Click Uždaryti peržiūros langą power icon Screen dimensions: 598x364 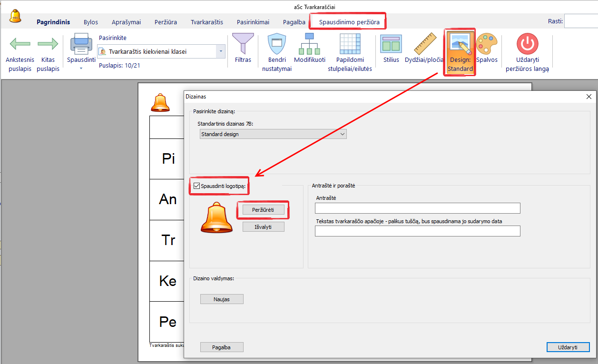click(x=527, y=44)
